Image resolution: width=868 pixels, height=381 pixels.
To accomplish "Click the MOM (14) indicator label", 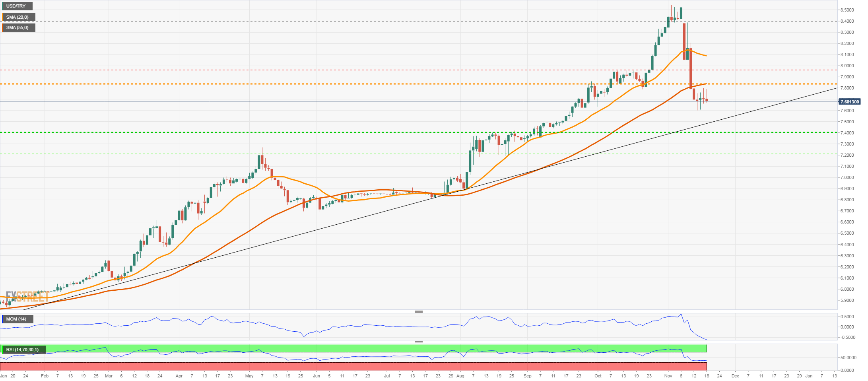I will [17, 319].
